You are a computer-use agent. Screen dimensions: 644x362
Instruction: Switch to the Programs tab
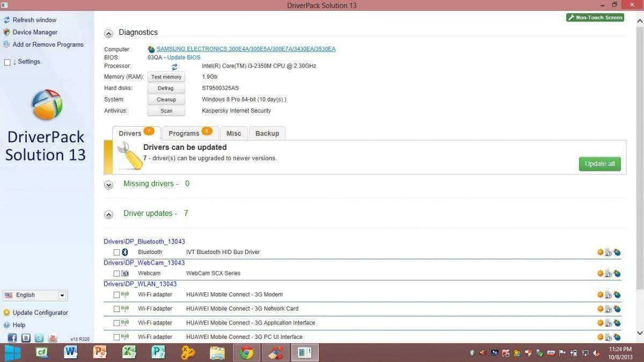190,133
